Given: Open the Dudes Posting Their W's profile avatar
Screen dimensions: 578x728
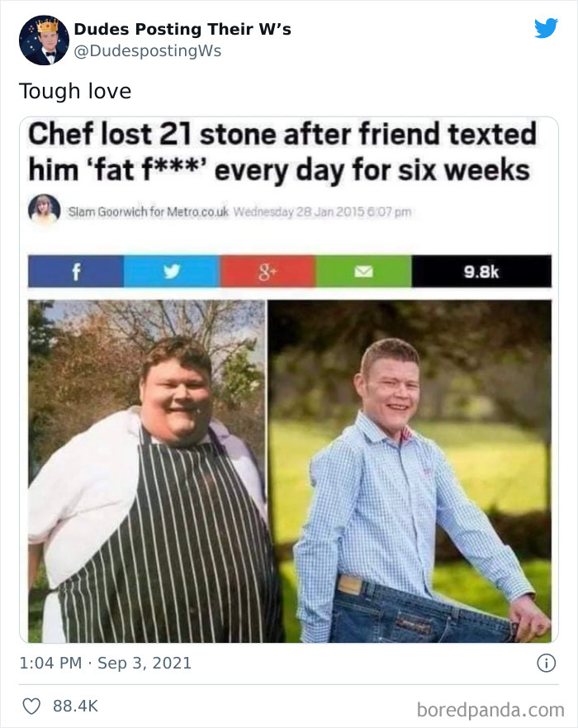Looking at the screenshot, I should tap(44, 40).
